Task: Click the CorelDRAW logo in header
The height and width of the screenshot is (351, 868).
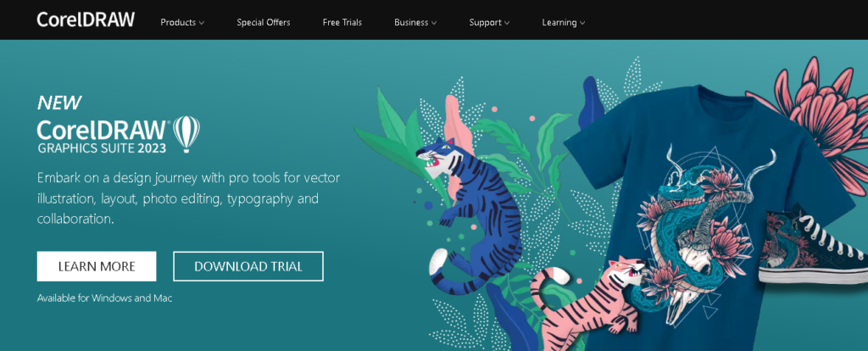Action: tap(86, 20)
